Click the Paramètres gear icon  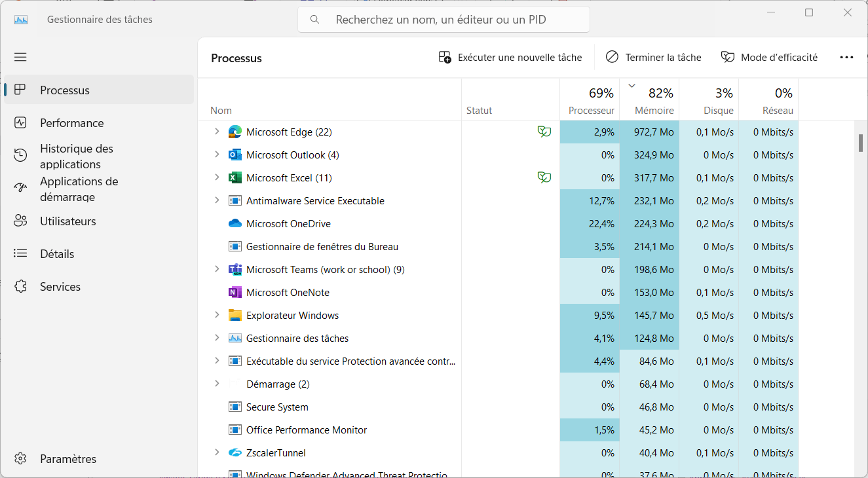20,459
